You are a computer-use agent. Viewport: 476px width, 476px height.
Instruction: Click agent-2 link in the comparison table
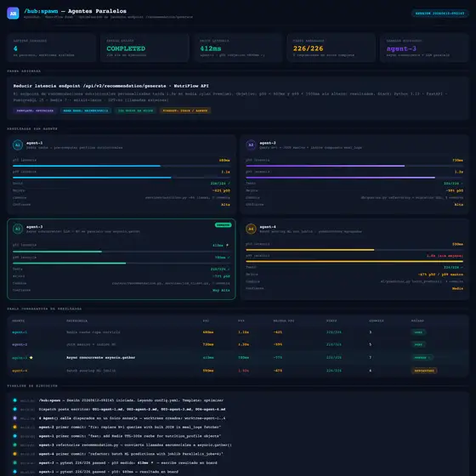click(20, 344)
